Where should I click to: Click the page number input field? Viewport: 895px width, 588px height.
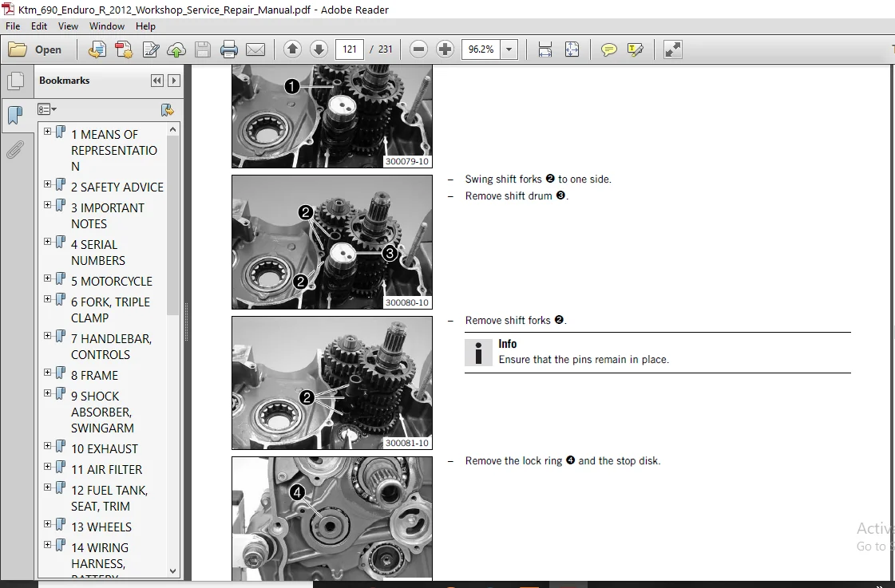point(350,49)
